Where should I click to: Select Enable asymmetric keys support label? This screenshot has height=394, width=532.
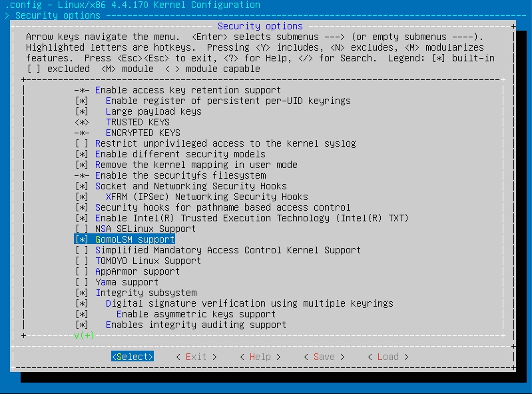196,314
